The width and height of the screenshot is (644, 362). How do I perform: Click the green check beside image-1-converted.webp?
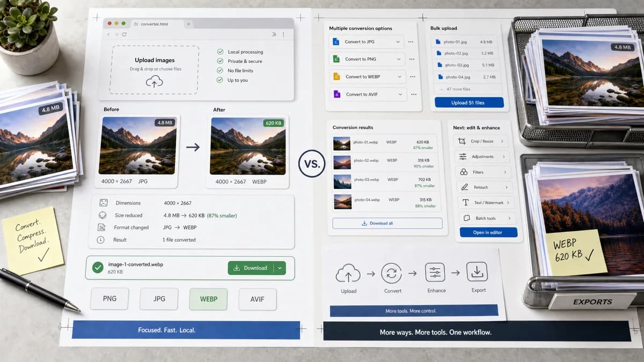[97, 268]
